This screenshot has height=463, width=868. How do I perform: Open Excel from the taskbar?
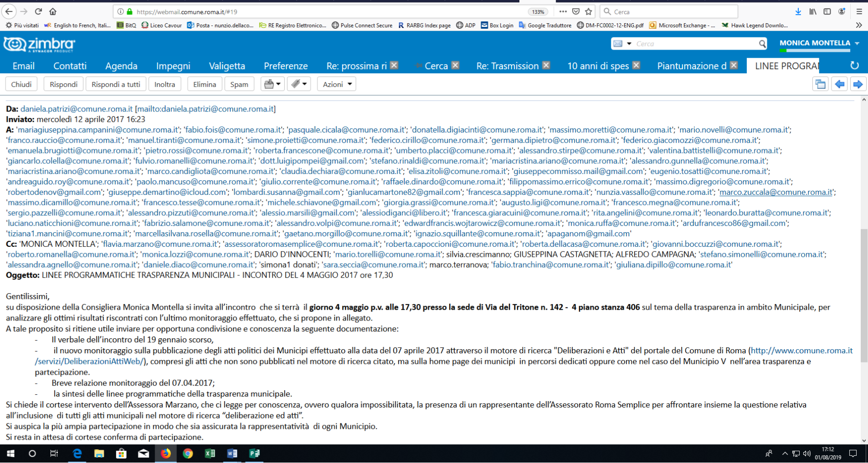click(x=210, y=453)
